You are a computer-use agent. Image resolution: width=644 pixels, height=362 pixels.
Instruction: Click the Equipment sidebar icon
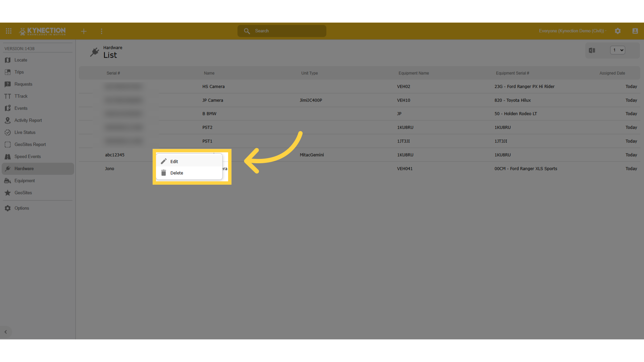(8, 181)
